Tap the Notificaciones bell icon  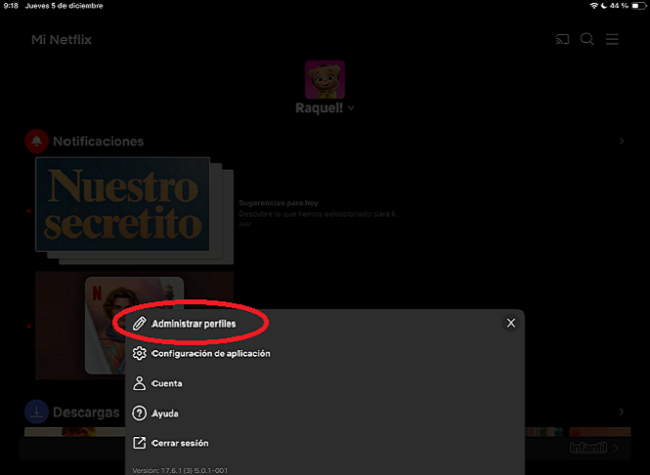pyautogui.click(x=36, y=141)
